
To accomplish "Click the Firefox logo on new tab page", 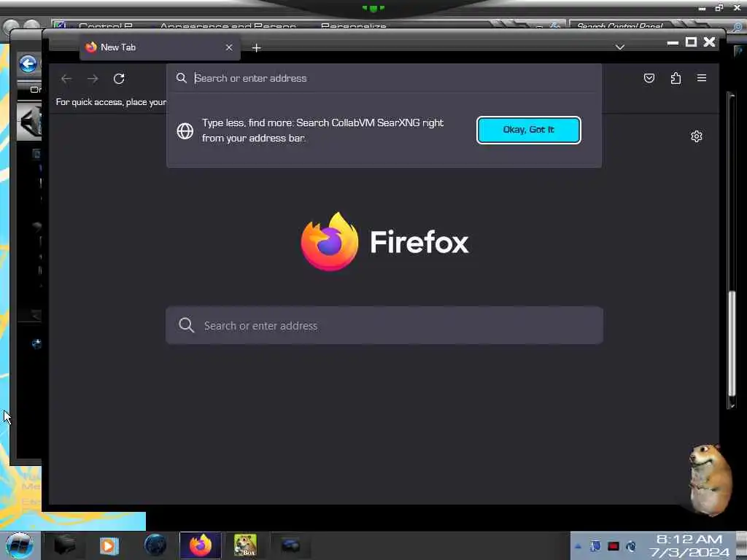I will pos(384,241).
